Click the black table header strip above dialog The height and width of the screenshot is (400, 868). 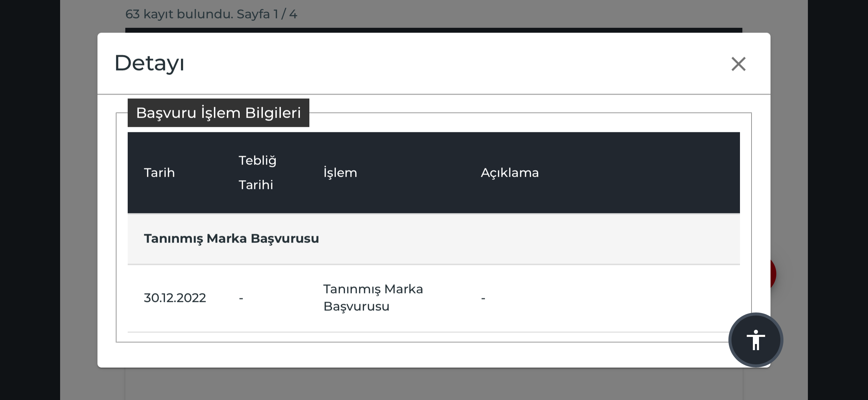434,30
